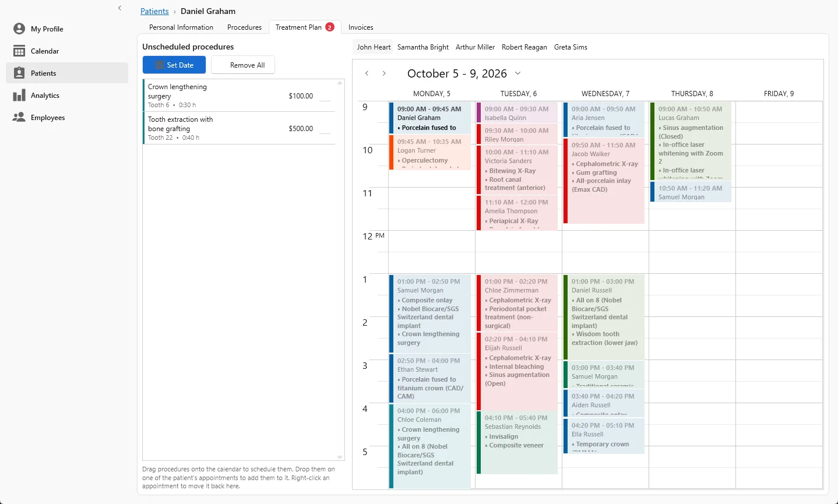838x504 pixels.
Task: Show John Heart's schedule
Action: point(374,47)
